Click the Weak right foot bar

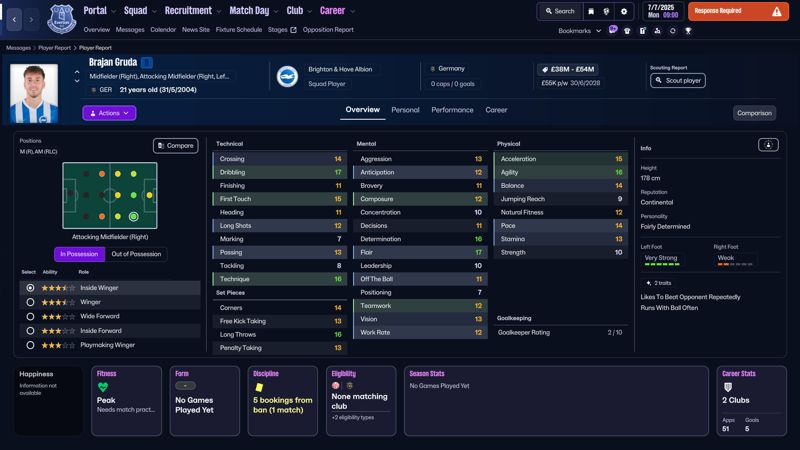pyautogui.click(x=735, y=264)
